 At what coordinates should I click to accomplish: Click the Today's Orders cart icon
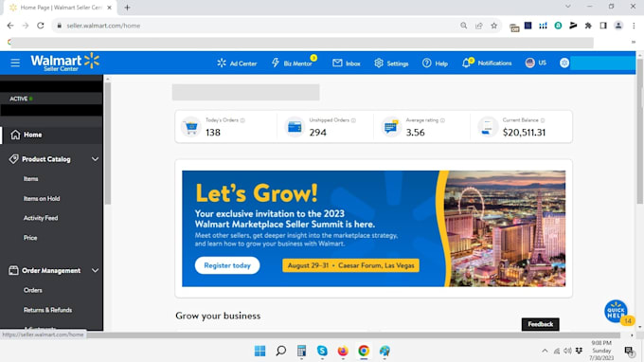tap(191, 127)
